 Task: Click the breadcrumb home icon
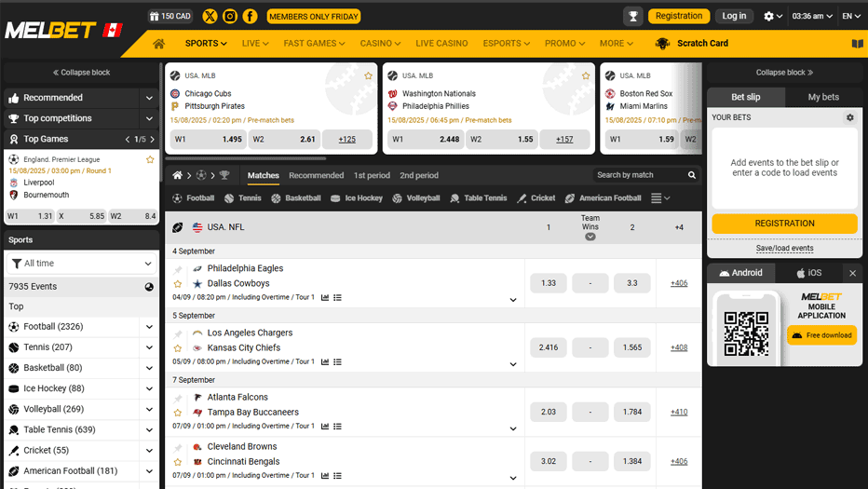[x=177, y=175]
